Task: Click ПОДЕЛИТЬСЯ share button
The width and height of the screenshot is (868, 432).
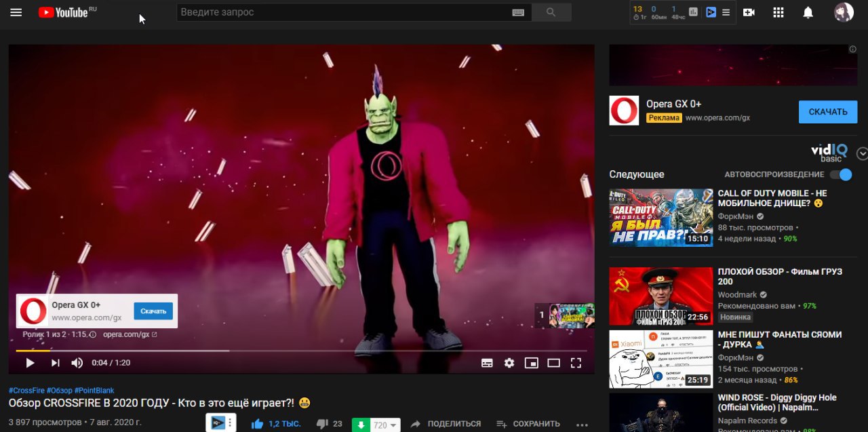Action: click(x=446, y=424)
